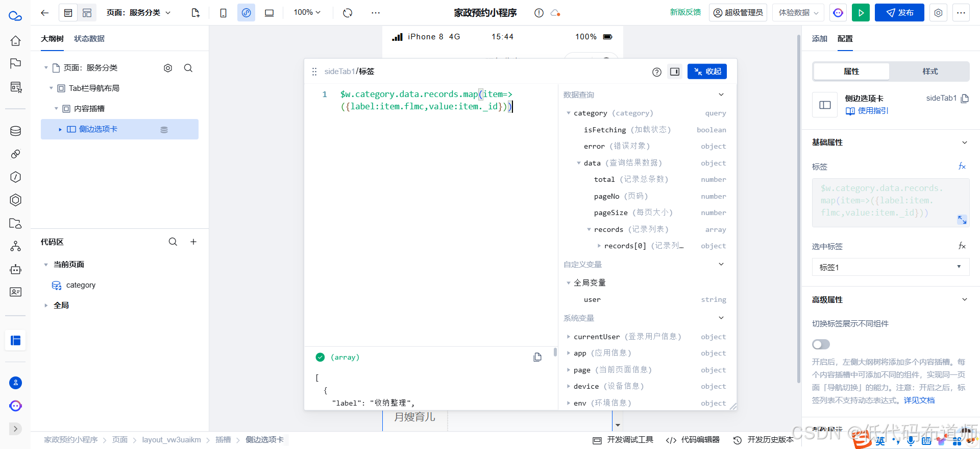Click page settings icon in outline header
Screen dimensions: 980x449
[x=168, y=68]
